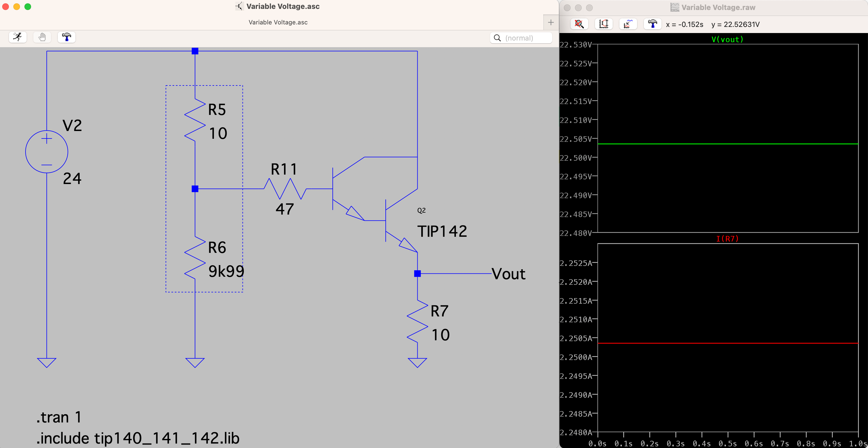
Task: Click inside the normal search field
Action: click(x=522, y=38)
